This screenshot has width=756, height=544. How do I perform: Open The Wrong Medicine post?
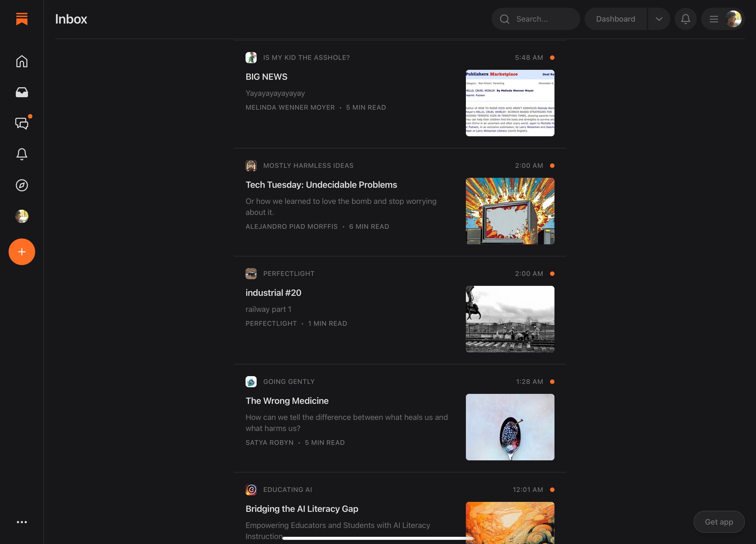[x=287, y=401]
